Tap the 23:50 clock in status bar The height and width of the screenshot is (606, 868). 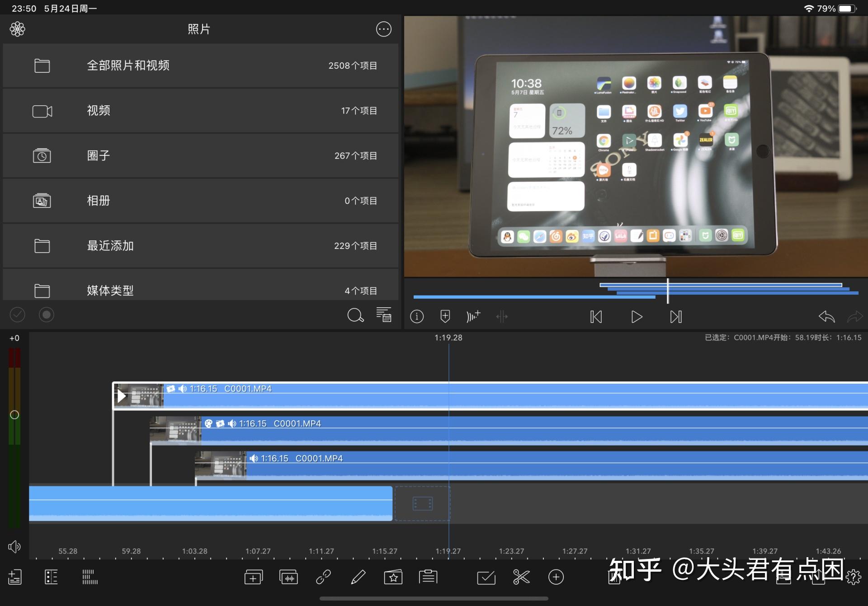(x=24, y=9)
